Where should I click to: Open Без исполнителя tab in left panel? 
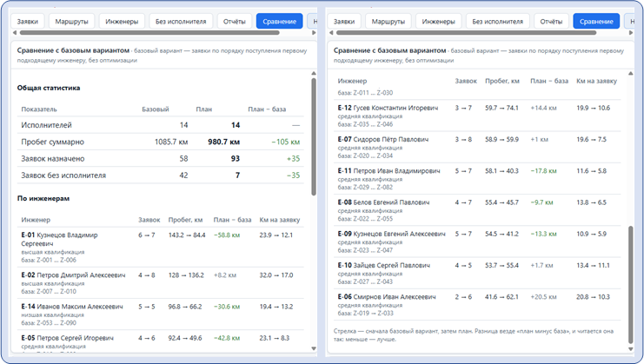(x=181, y=22)
